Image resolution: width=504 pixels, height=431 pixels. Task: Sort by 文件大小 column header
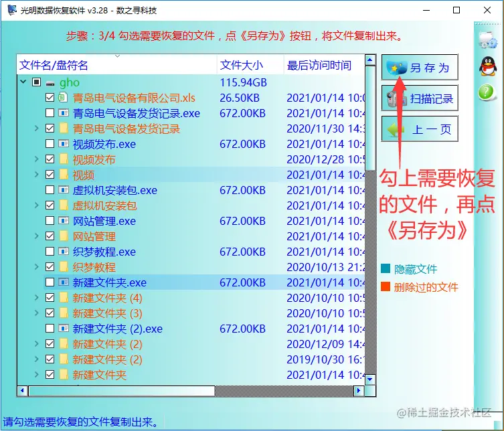(x=250, y=65)
